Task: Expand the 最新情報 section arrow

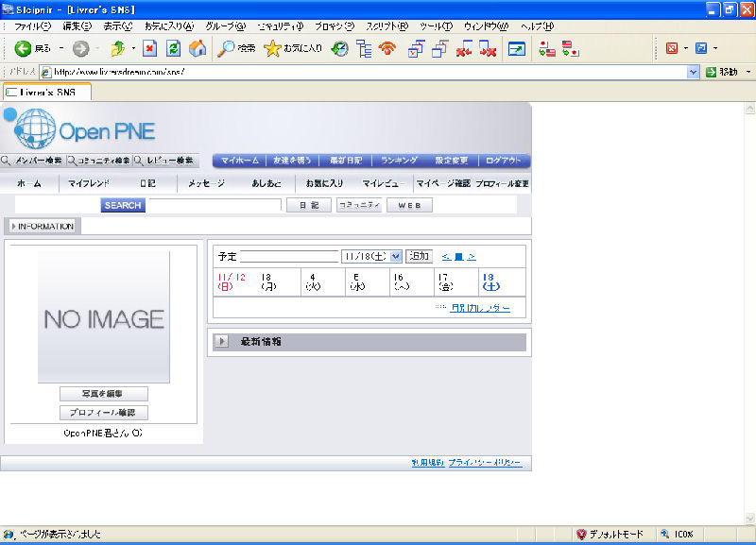Action: tap(221, 342)
